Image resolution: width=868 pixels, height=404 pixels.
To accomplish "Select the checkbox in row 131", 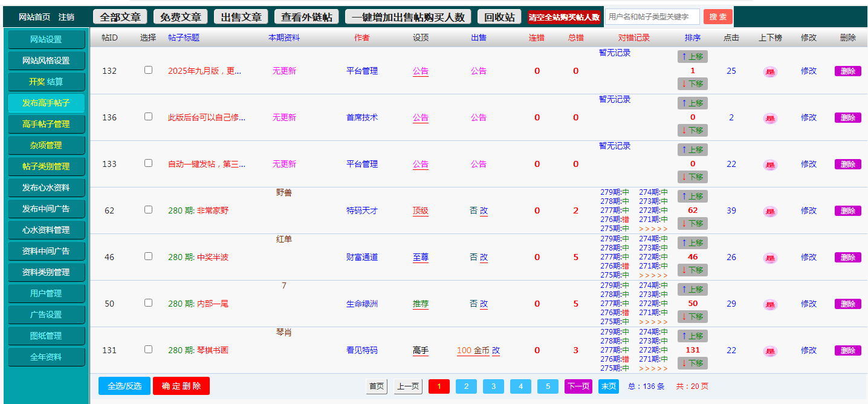I will (x=148, y=350).
